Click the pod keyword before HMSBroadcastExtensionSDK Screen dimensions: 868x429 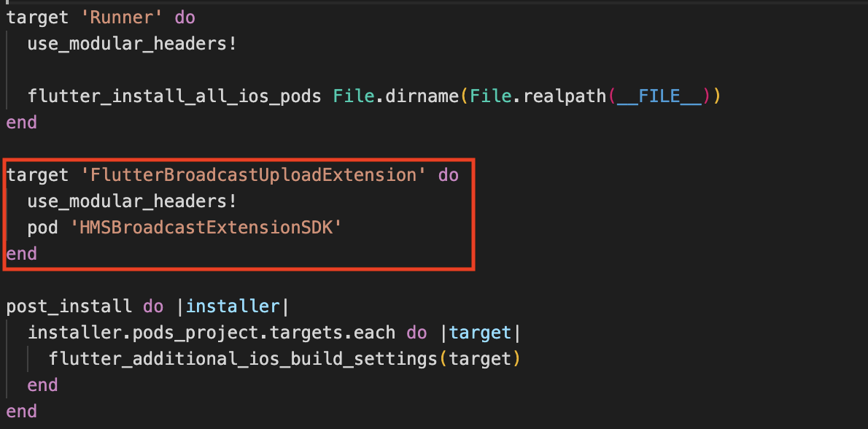43,228
